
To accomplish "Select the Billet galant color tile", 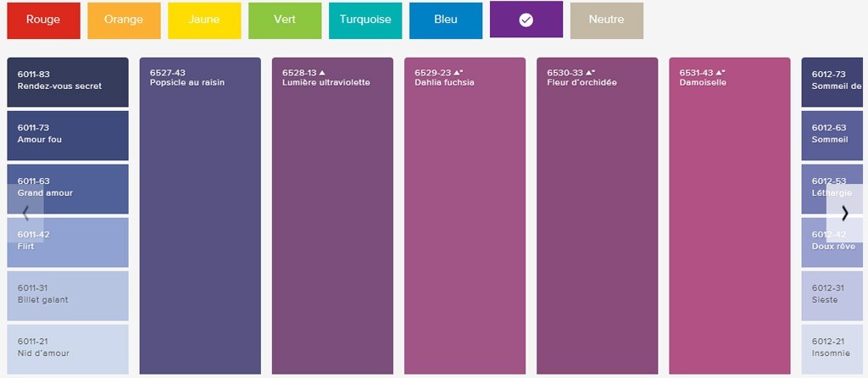I will (68, 296).
